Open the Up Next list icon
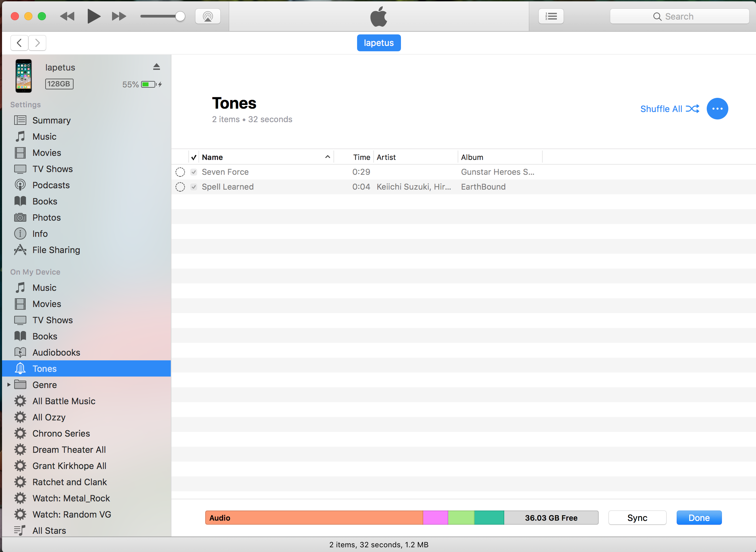Viewport: 756px width, 552px height. pos(551,16)
